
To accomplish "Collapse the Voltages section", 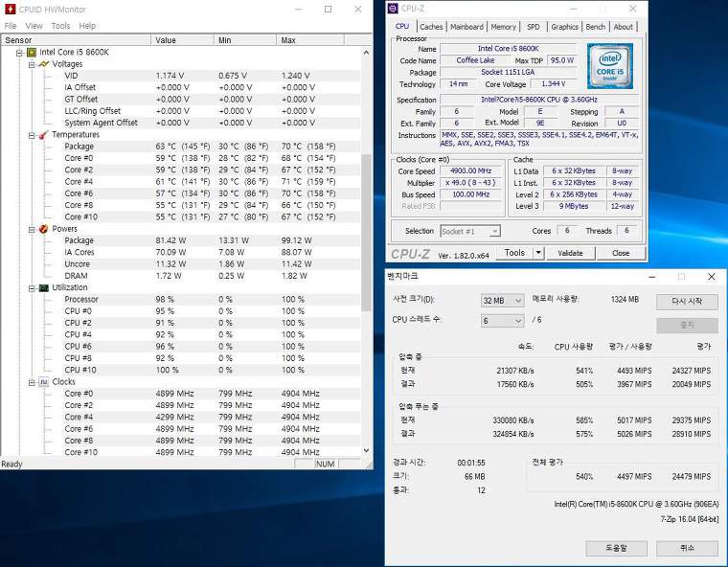I will 32,64.
